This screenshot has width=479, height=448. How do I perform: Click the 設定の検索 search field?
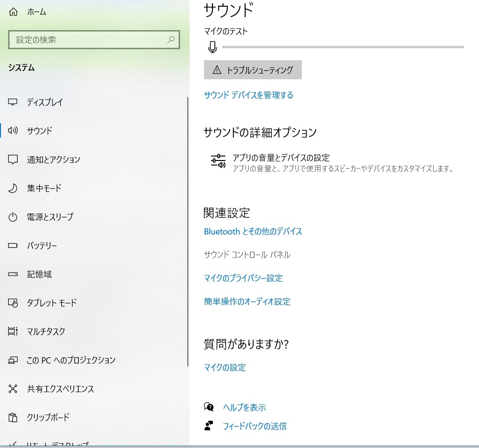tap(94, 40)
